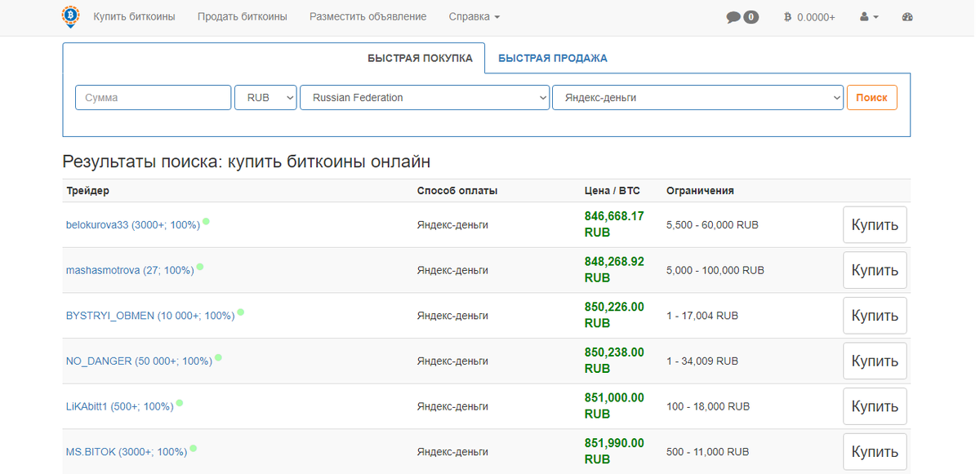Open the BTC 0.0000+ wallet balance

click(x=808, y=16)
